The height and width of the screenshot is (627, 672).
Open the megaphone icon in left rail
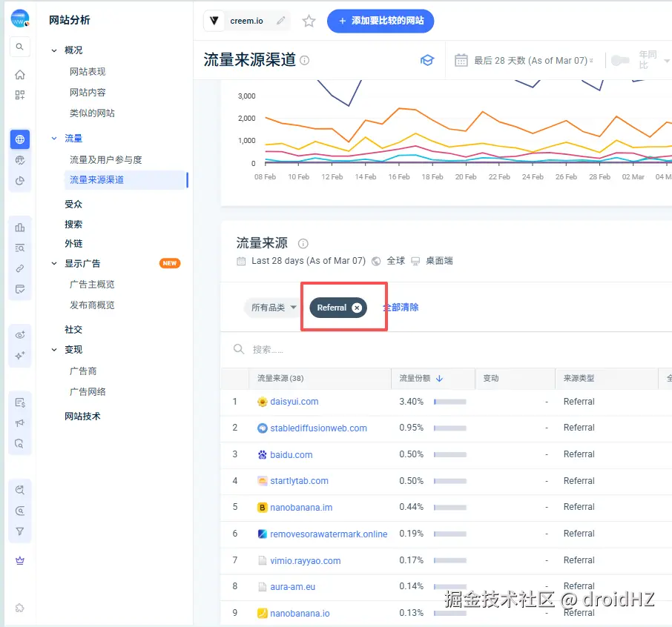tap(20, 423)
